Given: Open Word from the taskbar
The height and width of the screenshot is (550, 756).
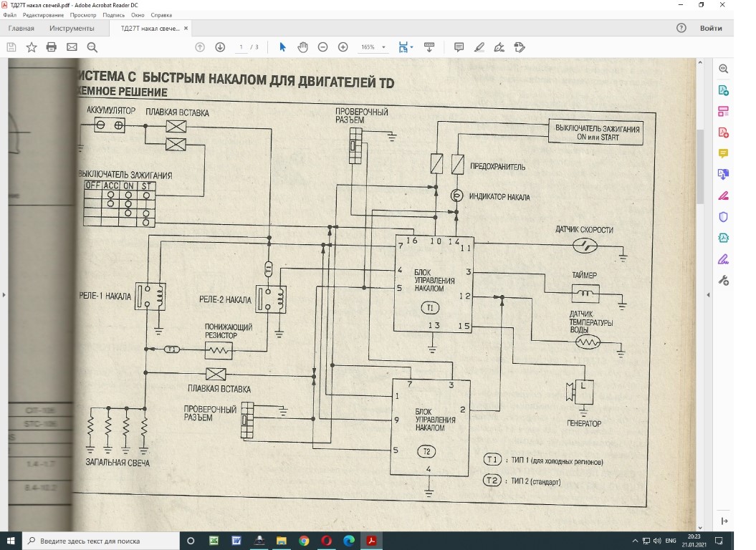Looking at the screenshot, I should click(x=236, y=541).
